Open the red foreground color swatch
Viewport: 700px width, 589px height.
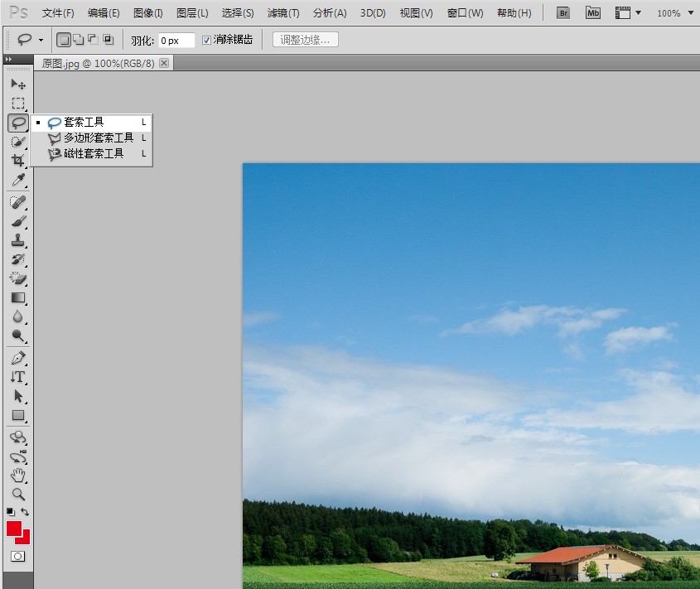14,529
